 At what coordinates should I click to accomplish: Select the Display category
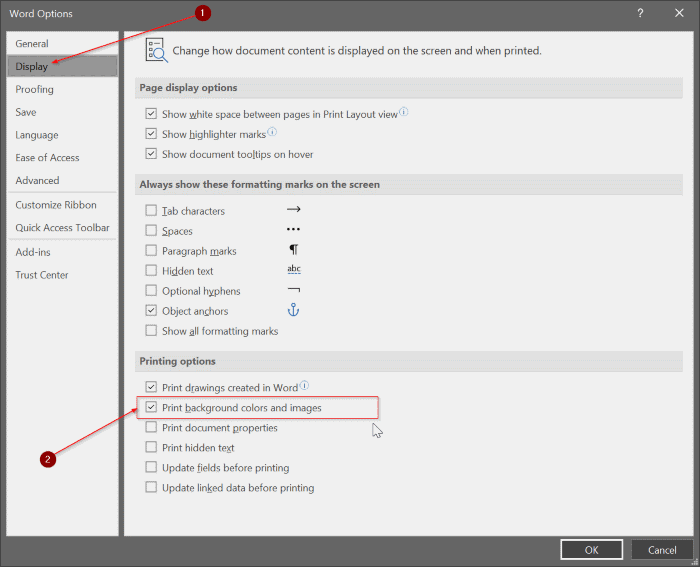point(62,67)
